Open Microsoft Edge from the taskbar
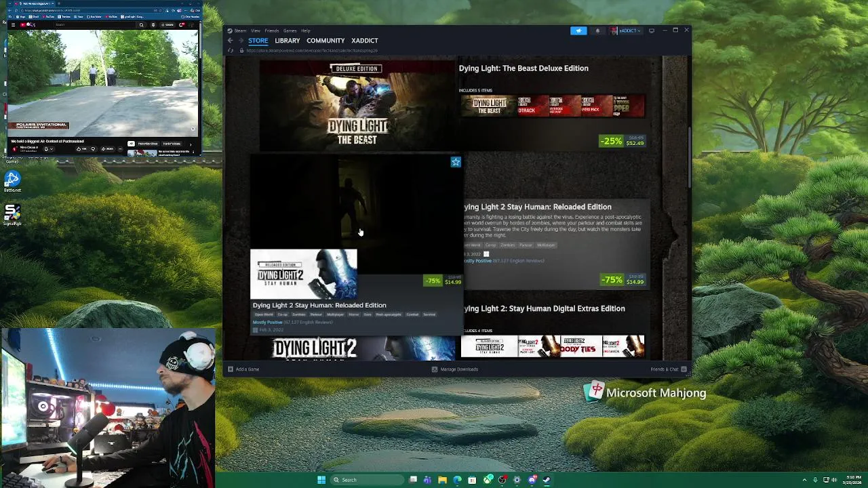Image resolution: width=868 pixels, height=488 pixels. click(457, 480)
